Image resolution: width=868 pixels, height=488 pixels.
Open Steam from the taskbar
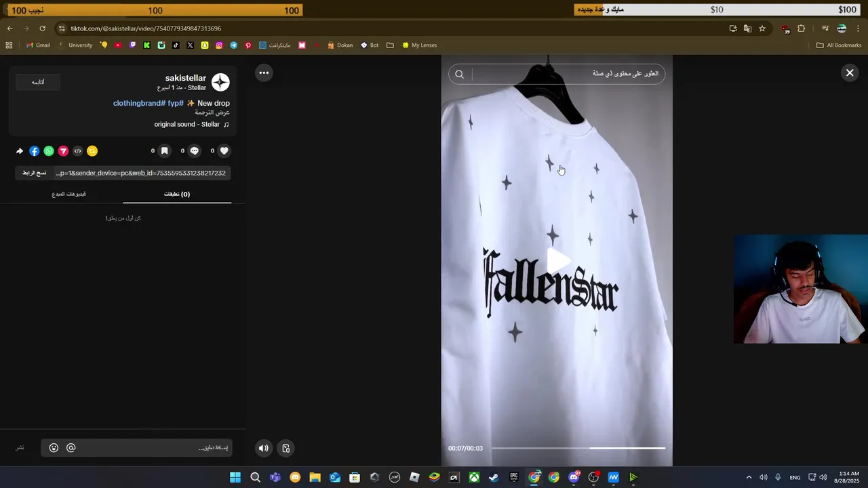click(494, 477)
